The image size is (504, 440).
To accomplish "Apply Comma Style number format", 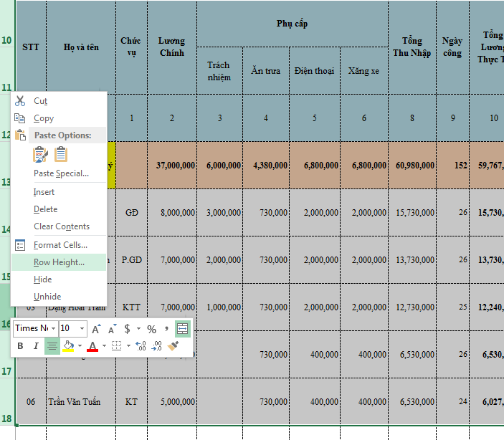I will (166, 329).
